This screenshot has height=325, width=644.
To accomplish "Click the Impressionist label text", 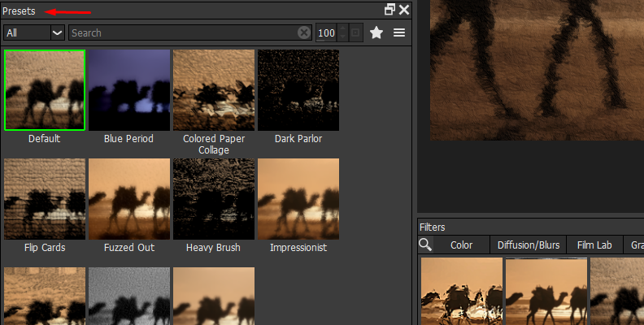I will [x=298, y=248].
